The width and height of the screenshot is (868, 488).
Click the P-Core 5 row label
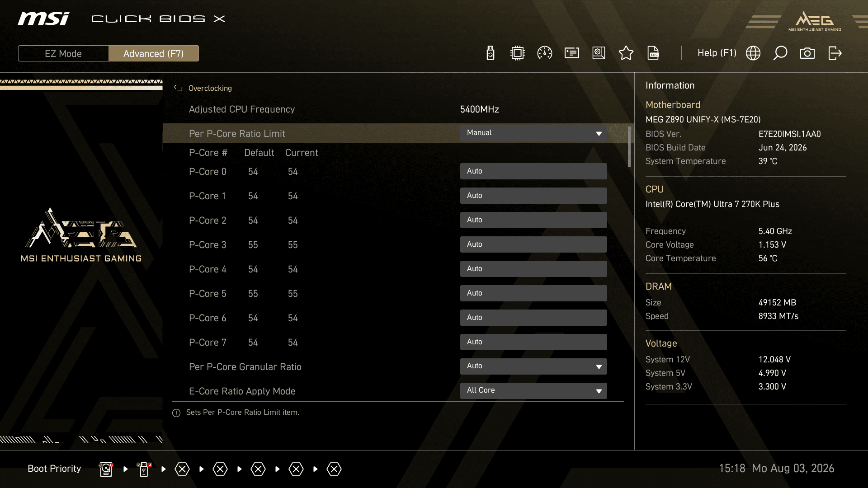point(208,294)
